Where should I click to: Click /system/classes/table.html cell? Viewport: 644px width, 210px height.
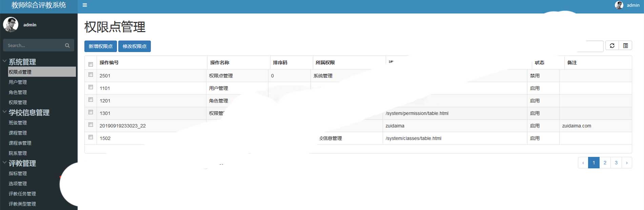pyautogui.click(x=413, y=138)
